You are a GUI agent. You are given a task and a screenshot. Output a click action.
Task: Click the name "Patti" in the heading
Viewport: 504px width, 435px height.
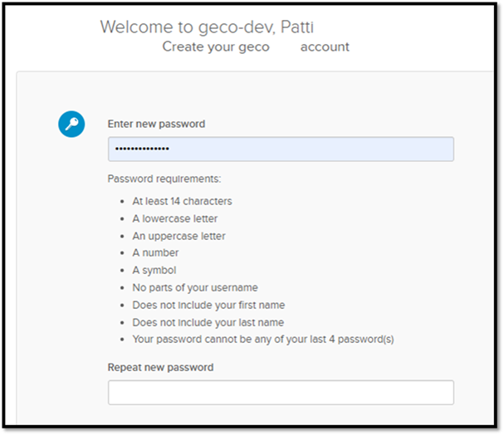click(x=297, y=27)
